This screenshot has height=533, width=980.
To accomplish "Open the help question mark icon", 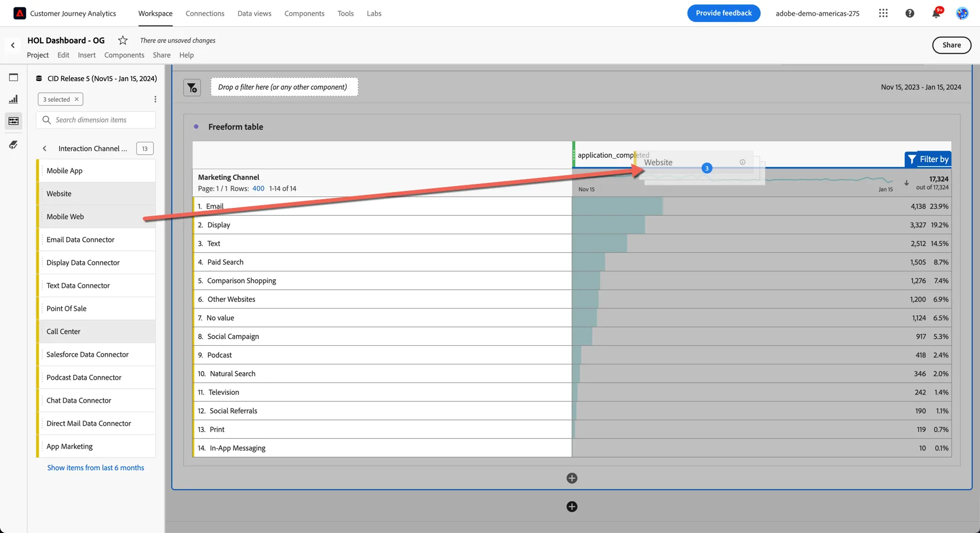I will point(909,13).
